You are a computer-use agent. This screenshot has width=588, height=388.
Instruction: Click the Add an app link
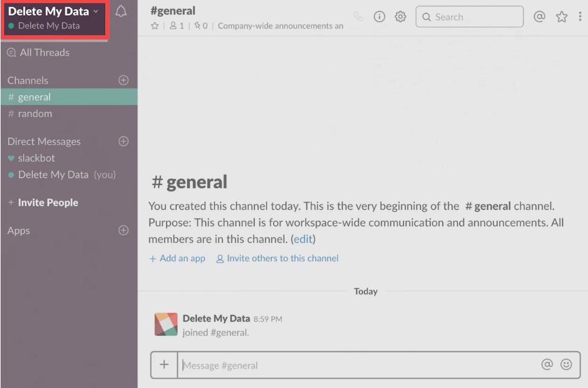click(177, 258)
